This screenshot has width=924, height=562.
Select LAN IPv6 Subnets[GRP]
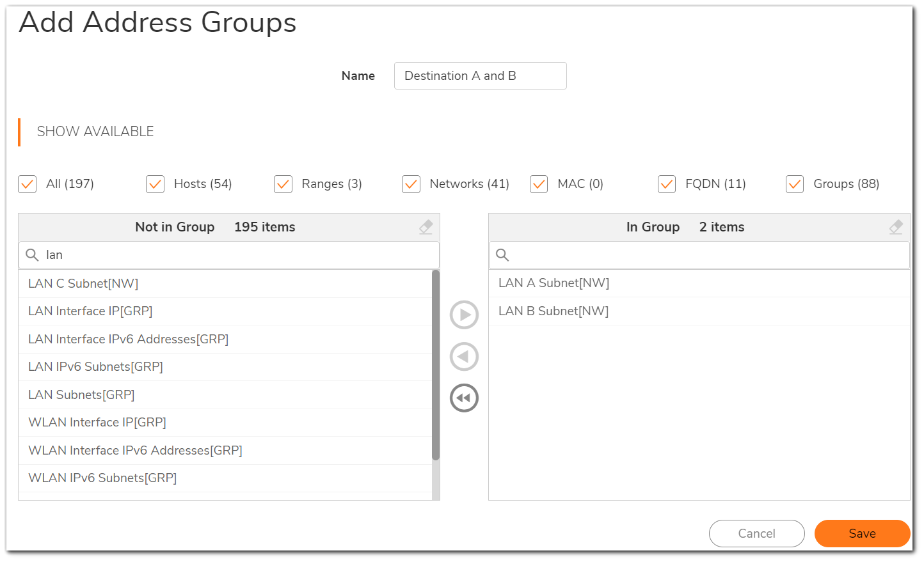click(x=225, y=367)
